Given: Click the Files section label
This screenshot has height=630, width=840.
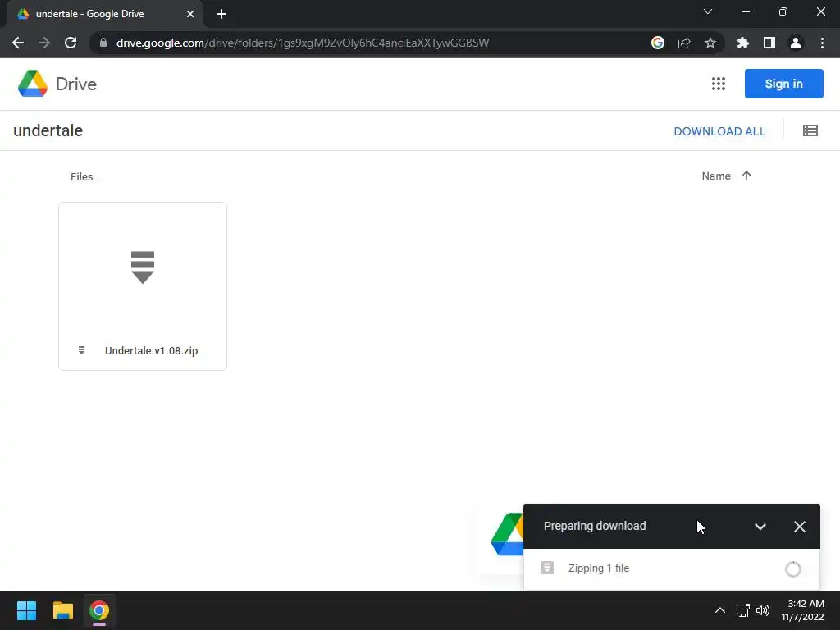Looking at the screenshot, I should tap(81, 177).
